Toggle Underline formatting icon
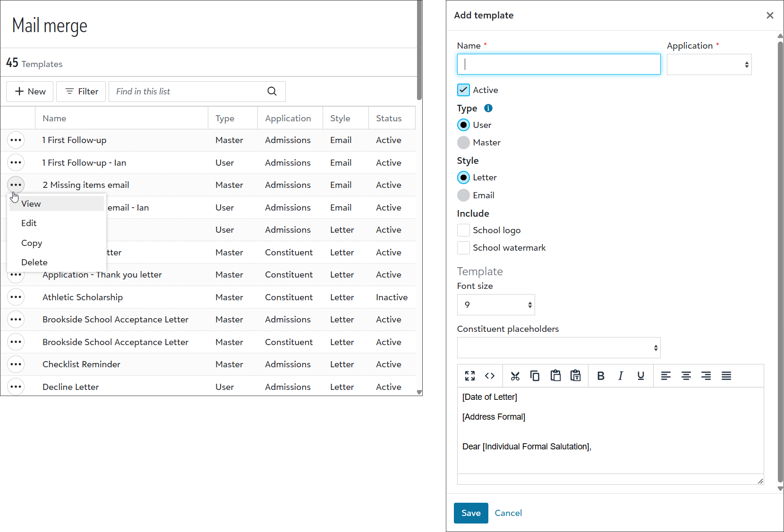The image size is (784, 532). [x=640, y=376]
